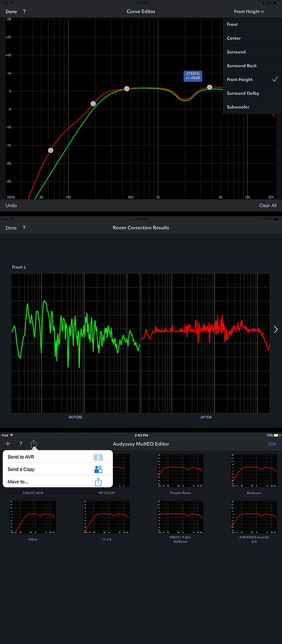Choose Move to... option
Viewport: 282px width, 644px height.
pos(57,482)
